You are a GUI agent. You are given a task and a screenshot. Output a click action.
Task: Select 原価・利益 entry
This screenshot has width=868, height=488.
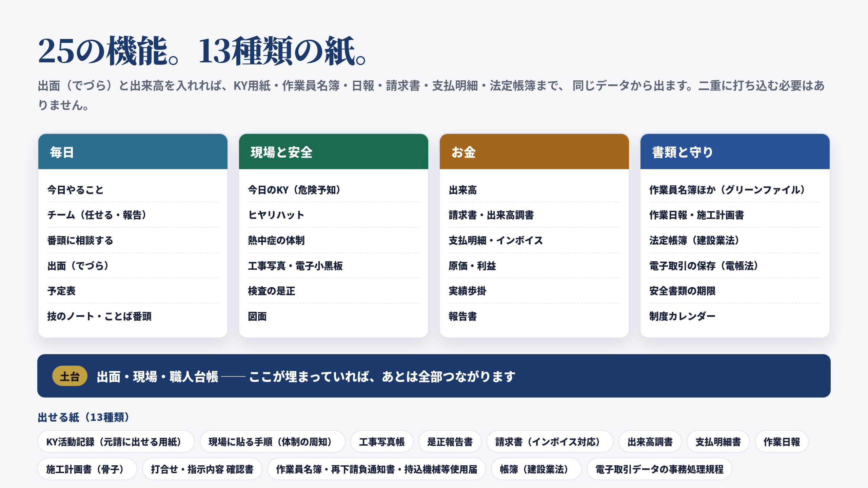pyautogui.click(x=534, y=266)
